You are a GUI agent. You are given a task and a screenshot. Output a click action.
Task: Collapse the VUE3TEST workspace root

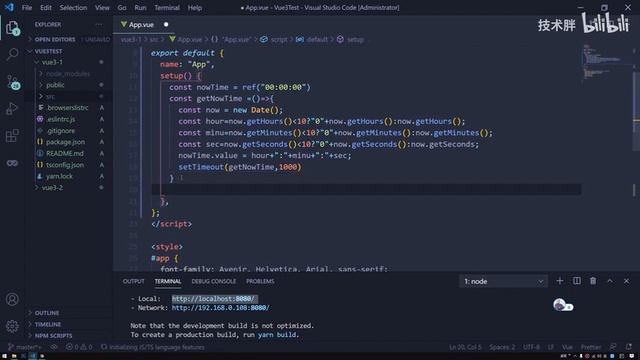48,51
